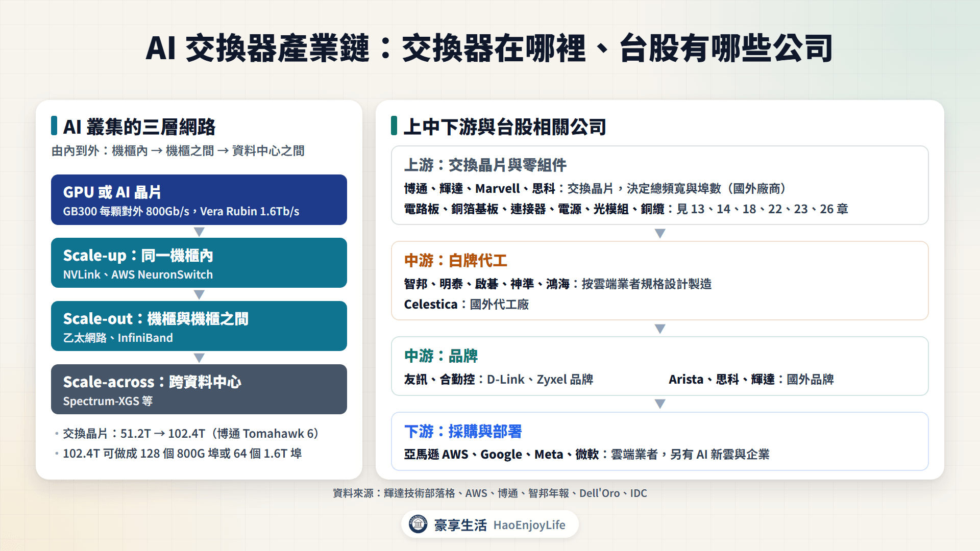Click '中游：品牌' heading
Image resolution: width=980 pixels, height=551 pixels.
pyautogui.click(x=441, y=356)
